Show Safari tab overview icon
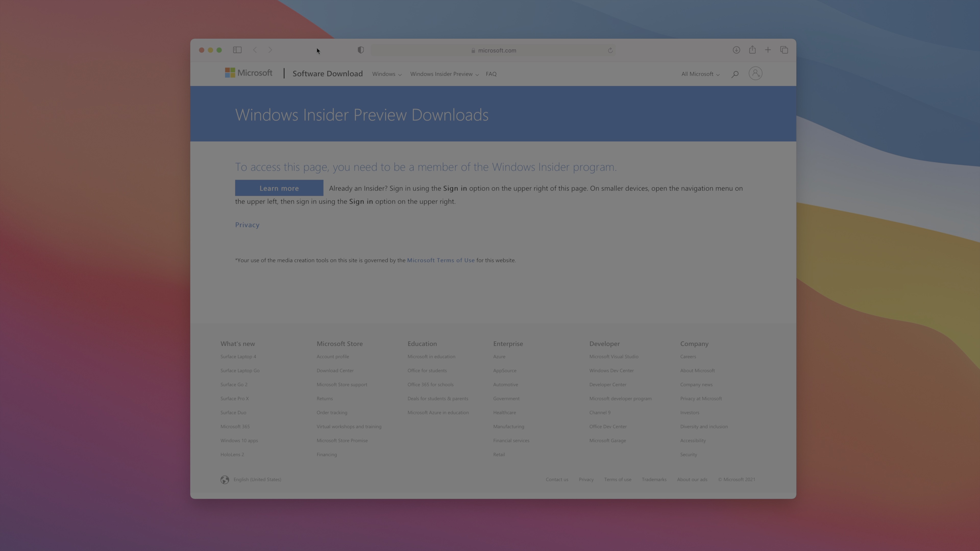Viewport: 980px width, 551px height. 784,50
